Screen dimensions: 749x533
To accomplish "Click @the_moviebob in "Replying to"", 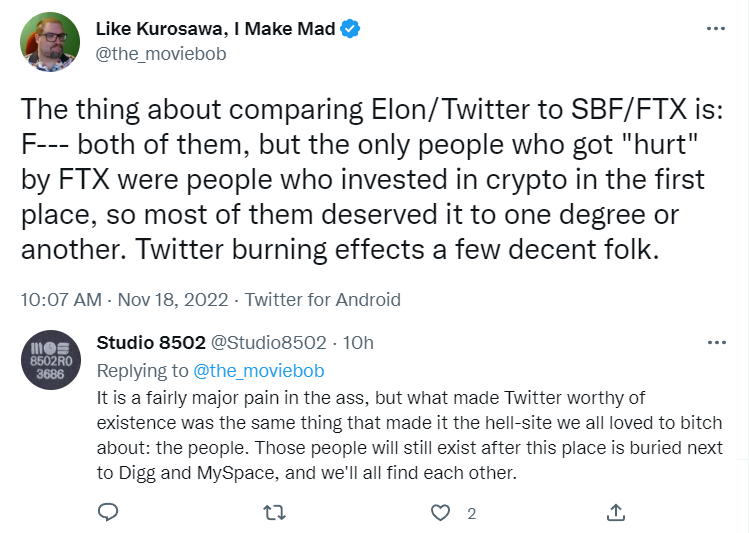I will click(x=258, y=371).
